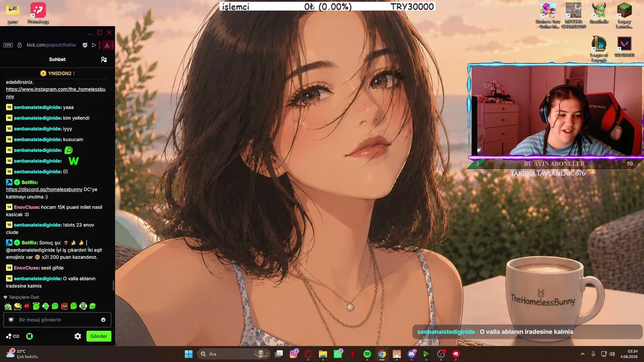Pick the green headphones emote

[x=83, y=306]
